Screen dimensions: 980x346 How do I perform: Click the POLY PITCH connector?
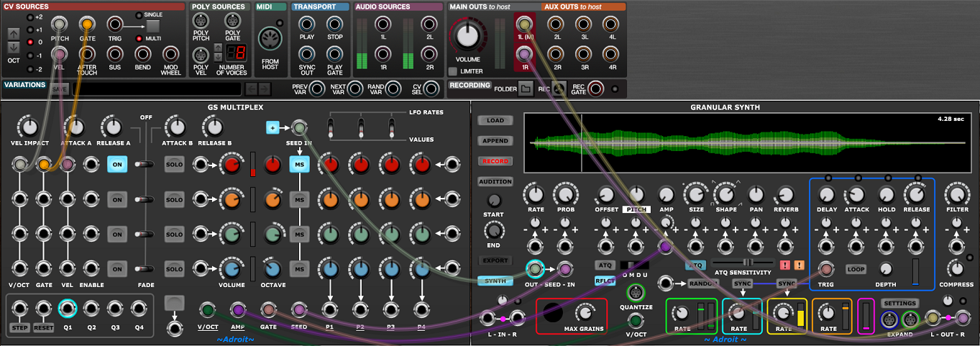(x=201, y=23)
